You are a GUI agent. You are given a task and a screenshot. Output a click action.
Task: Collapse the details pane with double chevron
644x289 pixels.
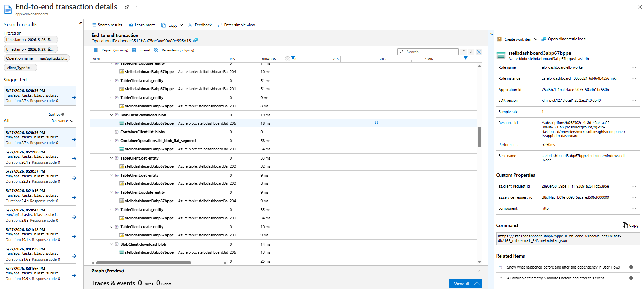coord(491,34)
